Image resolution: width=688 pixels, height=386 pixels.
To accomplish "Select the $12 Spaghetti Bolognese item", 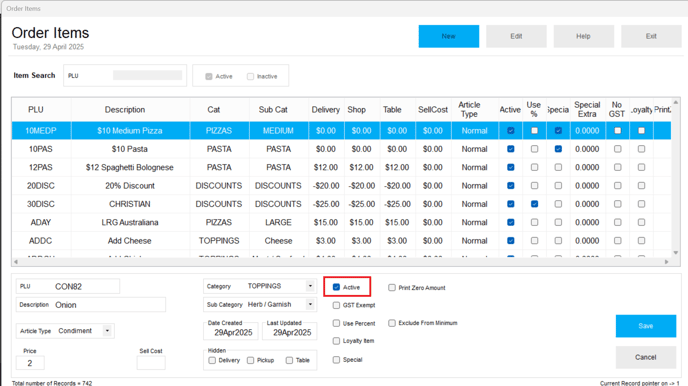I will (341, 168).
